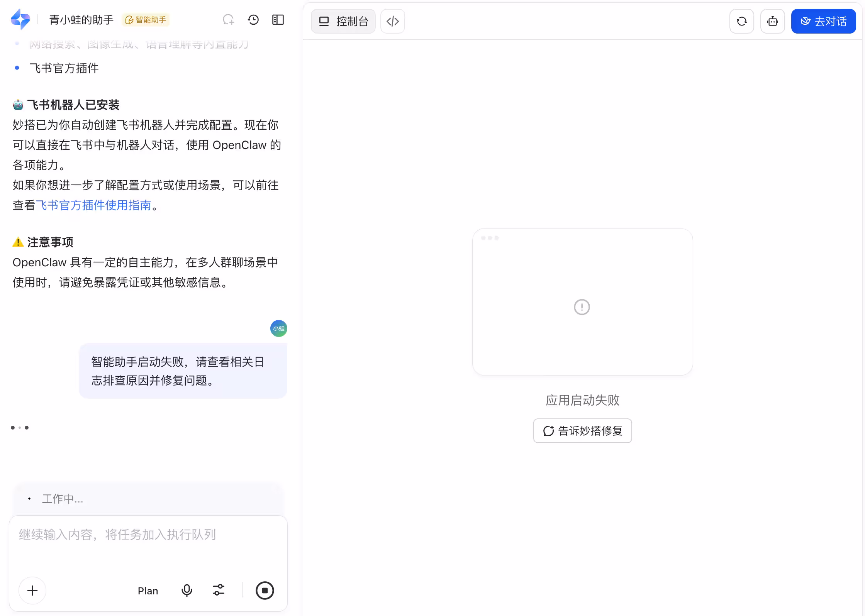Activate the voice input microphone

click(x=187, y=591)
